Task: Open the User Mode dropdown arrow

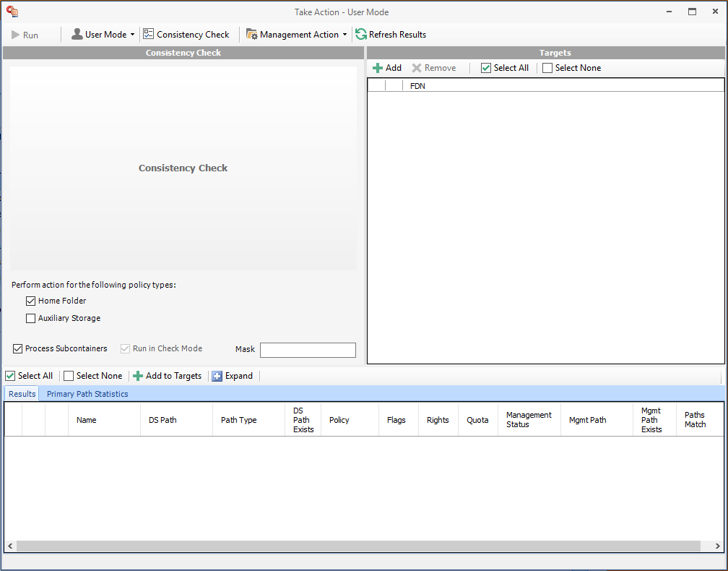Action: 132,35
